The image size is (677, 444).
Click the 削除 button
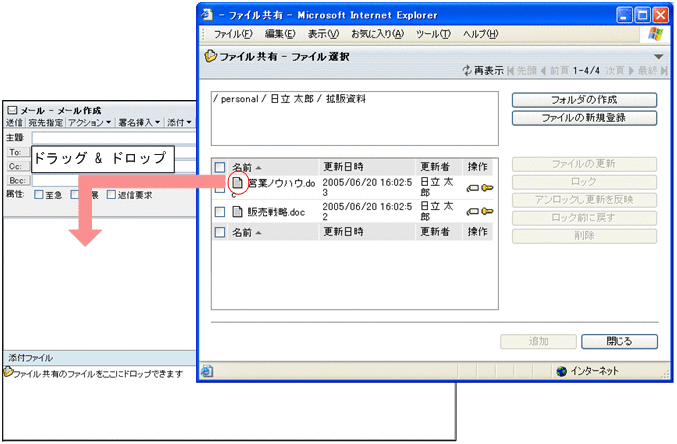(584, 236)
